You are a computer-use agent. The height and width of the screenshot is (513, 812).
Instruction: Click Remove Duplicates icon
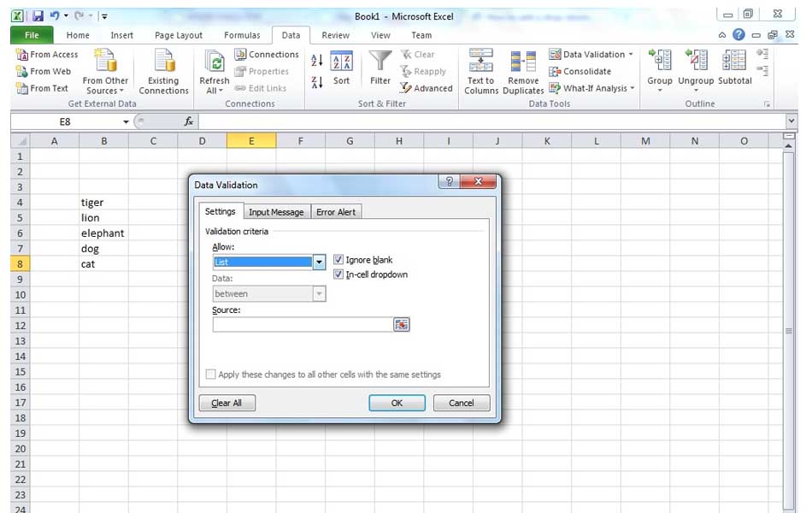523,62
